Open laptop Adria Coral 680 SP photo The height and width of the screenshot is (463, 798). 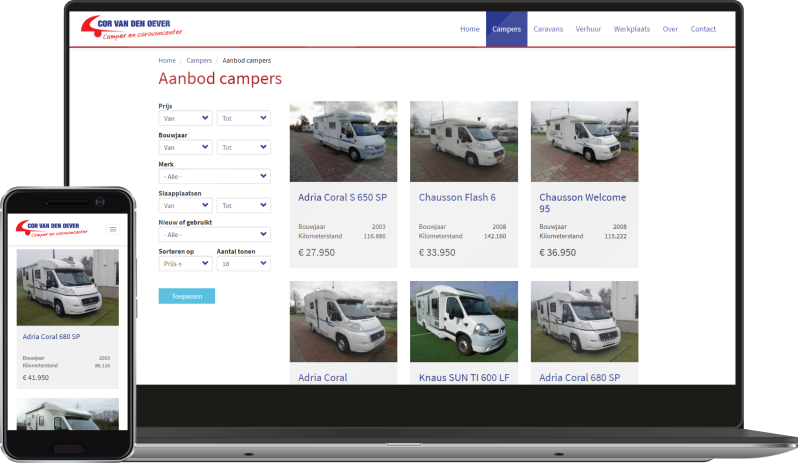click(584, 322)
